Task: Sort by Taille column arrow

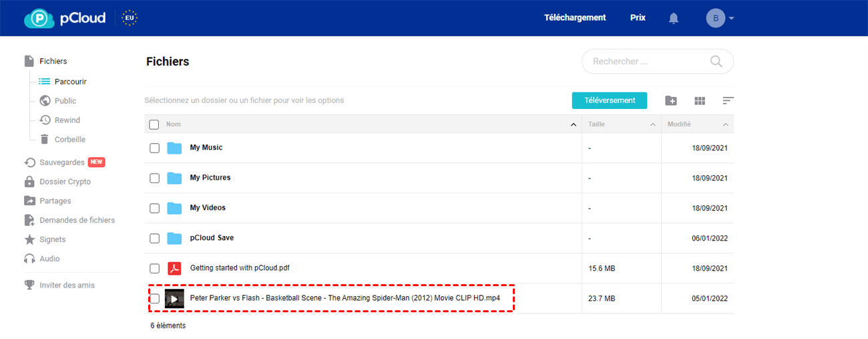Action: (x=653, y=125)
